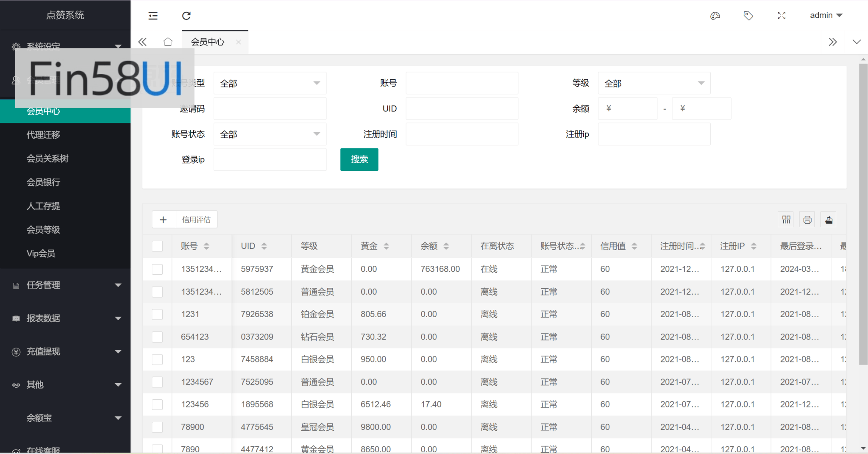Click the export table icon
Viewport: 868px width, 454px height.
click(x=829, y=220)
